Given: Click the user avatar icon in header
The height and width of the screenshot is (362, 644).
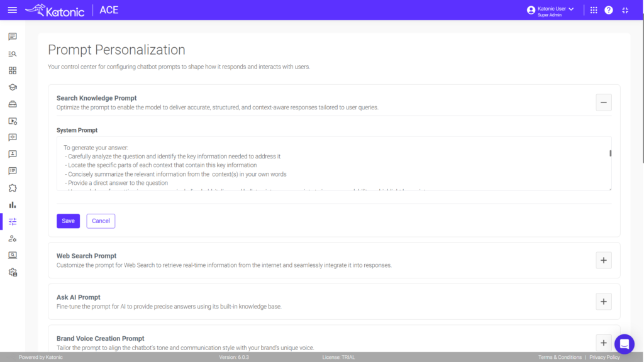Looking at the screenshot, I should pos(531,10).
